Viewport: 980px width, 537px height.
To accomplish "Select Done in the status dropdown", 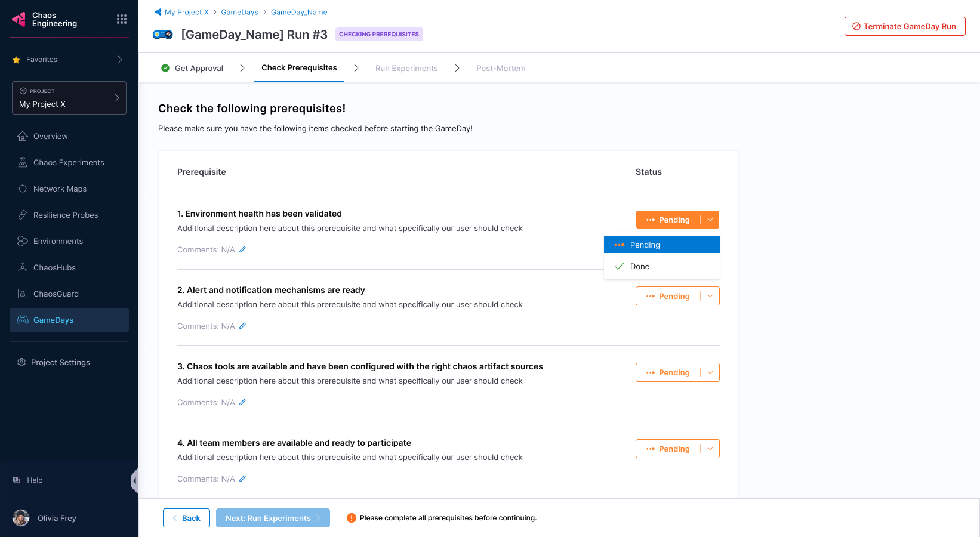I will [x=640, y=266].
